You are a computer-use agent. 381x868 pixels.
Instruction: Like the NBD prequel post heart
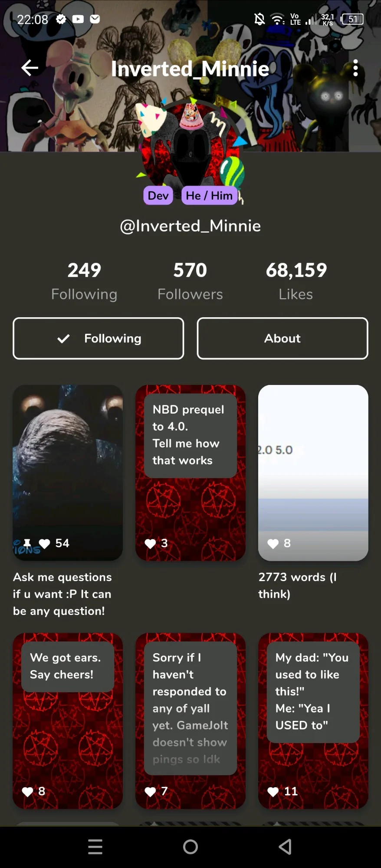[150, 543]
